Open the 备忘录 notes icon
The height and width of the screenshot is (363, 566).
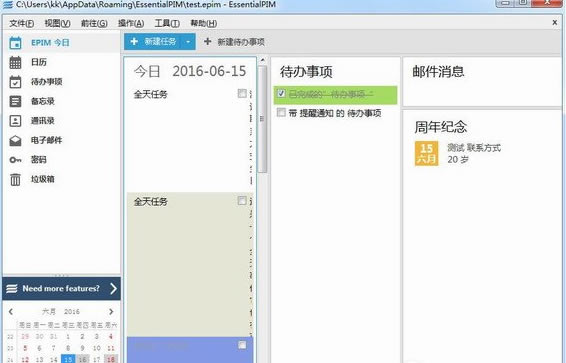[x=15, y=101]
